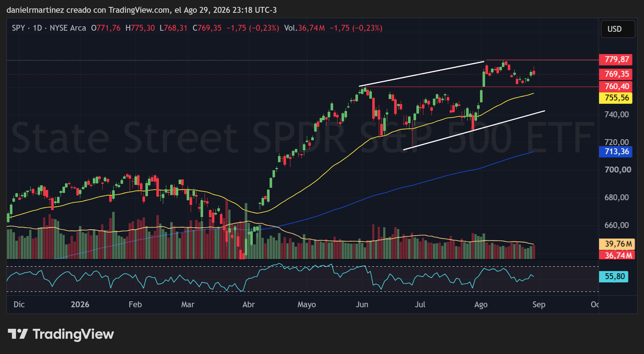Click the 740,00 price axis tick
Viewport: 644px width, 354px height.
click(x=617, y=115)
